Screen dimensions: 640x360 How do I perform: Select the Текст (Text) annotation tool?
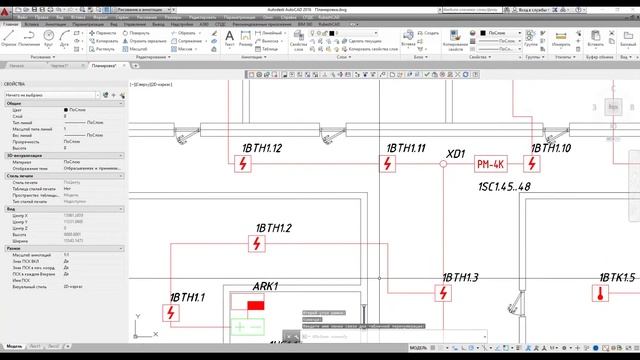click(x=229, y=39)
